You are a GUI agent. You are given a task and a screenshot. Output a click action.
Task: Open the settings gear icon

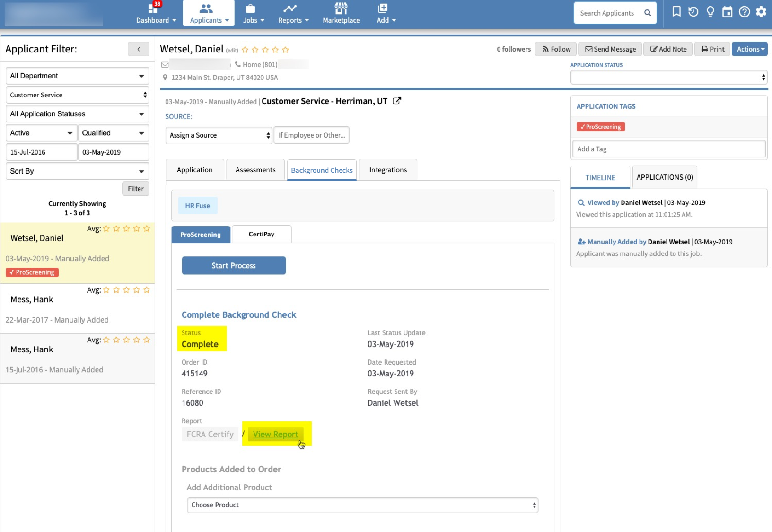pos(761,12)
